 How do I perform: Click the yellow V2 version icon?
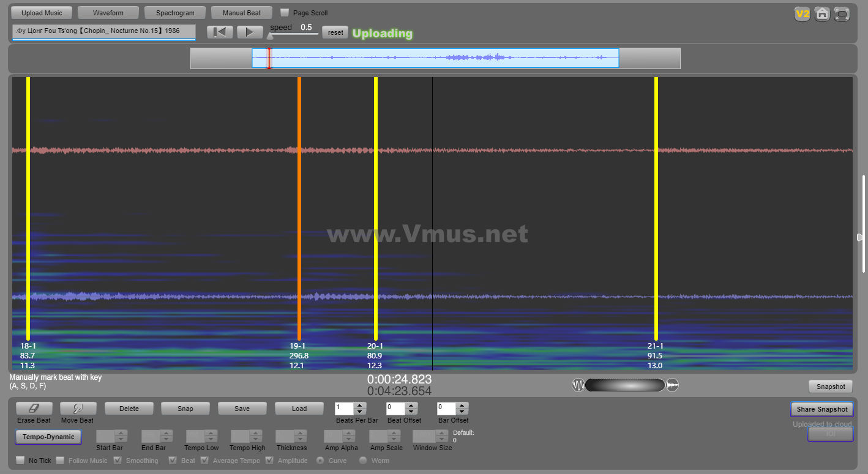tap(802, 14)
